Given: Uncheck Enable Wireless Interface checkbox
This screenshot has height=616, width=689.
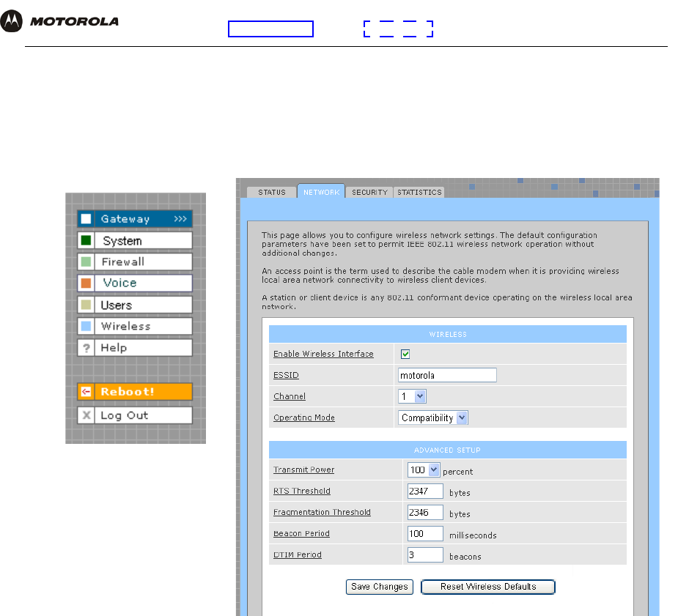Looking at the screenshot, I should tap(405, 354).
